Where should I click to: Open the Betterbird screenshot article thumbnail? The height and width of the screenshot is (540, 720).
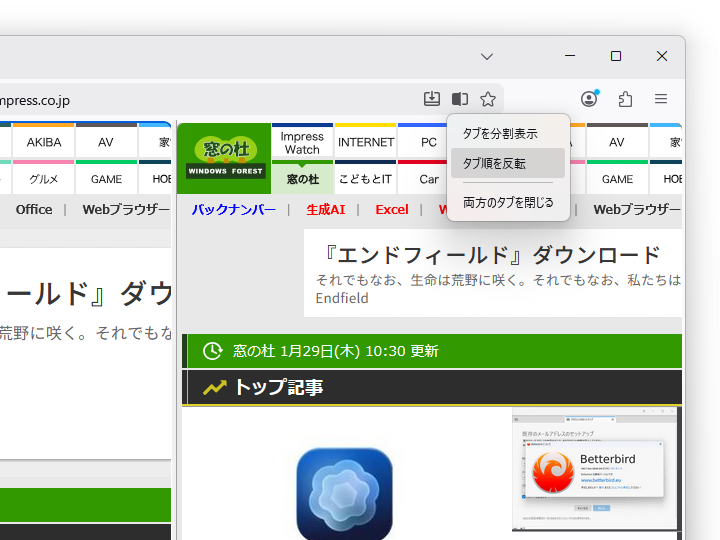point(596,469)
